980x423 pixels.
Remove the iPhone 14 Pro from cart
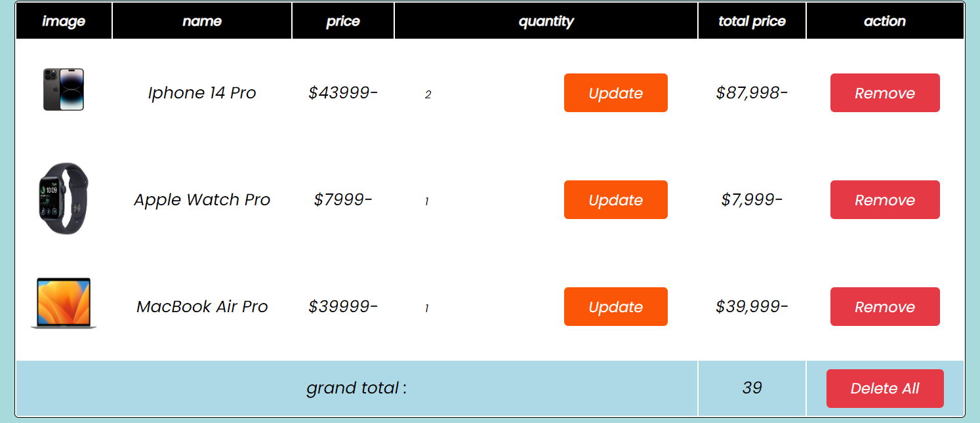tap(884, 92)
